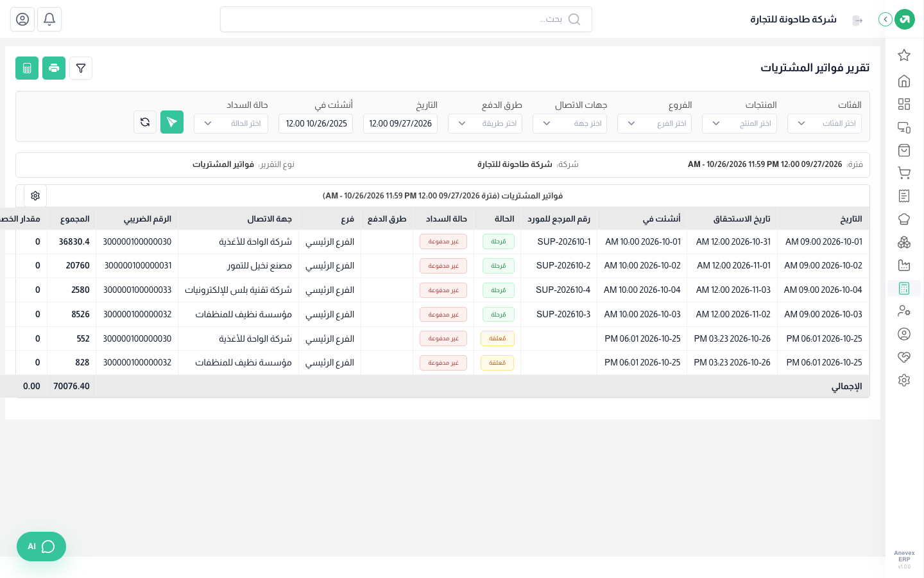
Task: Open table settings gear icon
Action: [x=35, y=196]
